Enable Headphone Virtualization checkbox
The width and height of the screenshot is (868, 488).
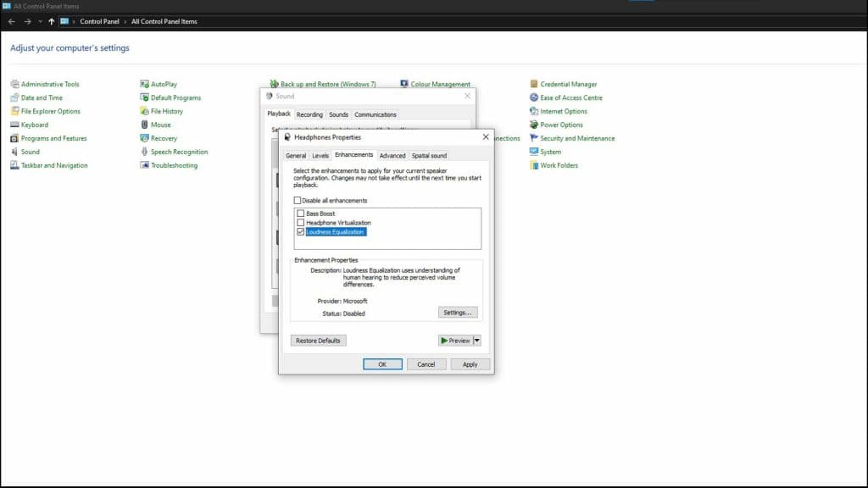[x=301, y=223]
